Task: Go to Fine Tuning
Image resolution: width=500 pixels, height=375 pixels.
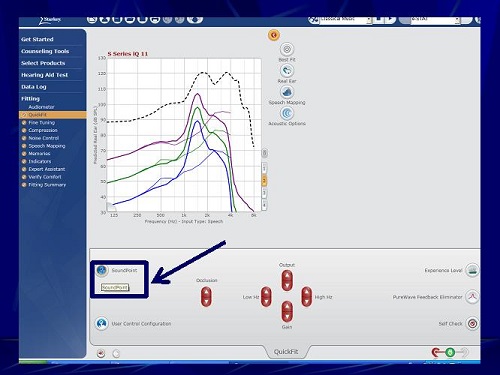Action: pyautogui.click(x=42, y=123)
